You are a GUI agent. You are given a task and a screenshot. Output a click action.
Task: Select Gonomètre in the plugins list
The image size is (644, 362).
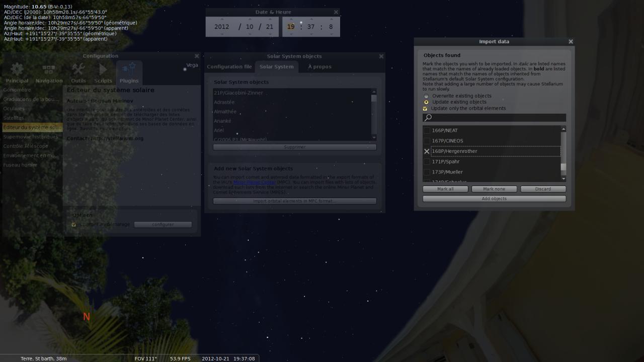pyautogui.click(x=32, y=90)
